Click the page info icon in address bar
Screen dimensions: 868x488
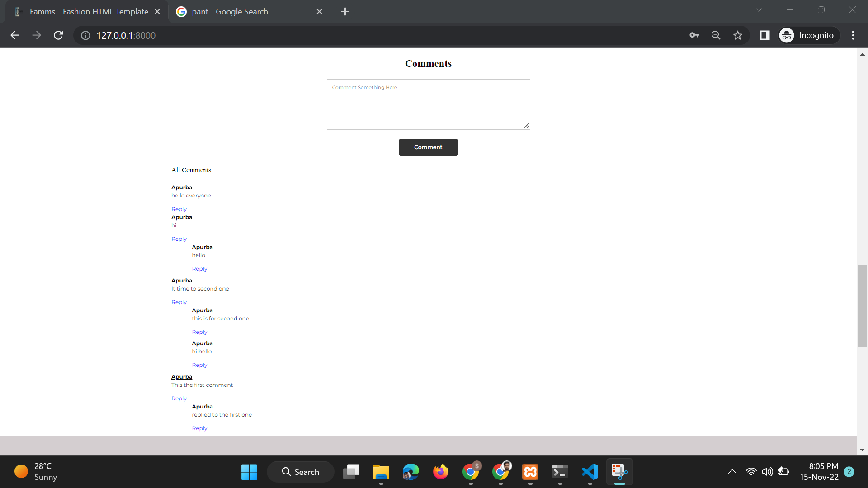[x=85, y=35]
